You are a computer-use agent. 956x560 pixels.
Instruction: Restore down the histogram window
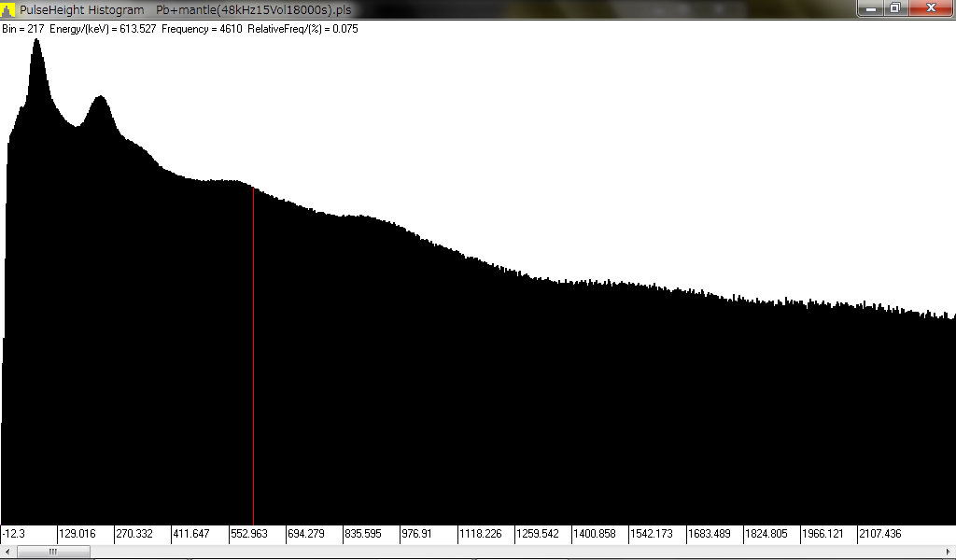point(894,8)
